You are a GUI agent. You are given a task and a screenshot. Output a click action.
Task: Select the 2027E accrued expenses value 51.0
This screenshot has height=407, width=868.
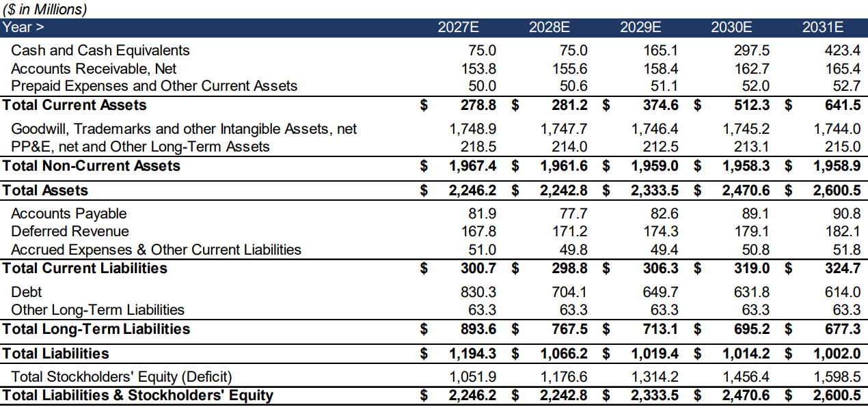coord(481,250)
